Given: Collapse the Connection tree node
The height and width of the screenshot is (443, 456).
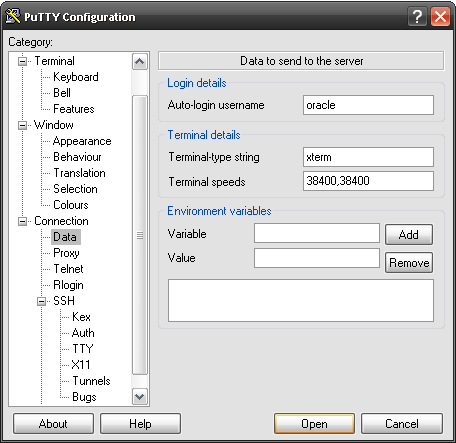Looking at the screenshot, I should (22, 221).
